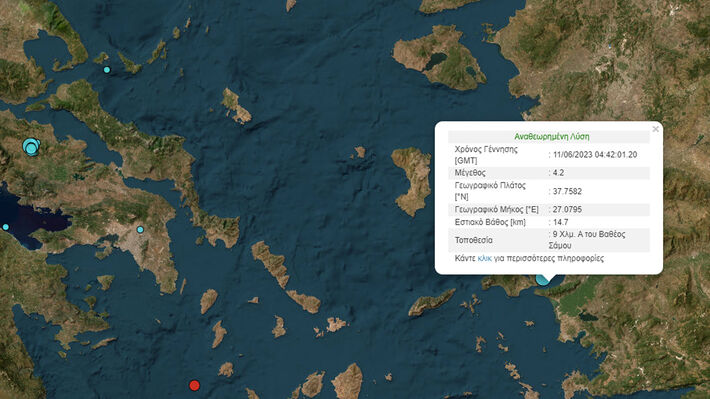The width and height of the screenshot is (710, 399).
Task: Select the cyan earthquake marker near Samos
Action: tap(542, 279)
